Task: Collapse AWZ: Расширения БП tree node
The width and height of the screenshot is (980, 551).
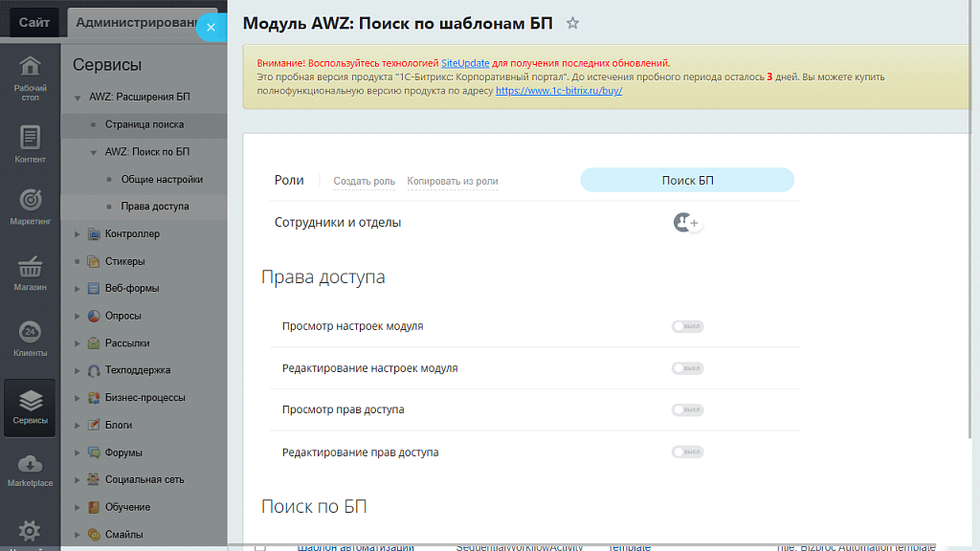Action: (78, 98)
